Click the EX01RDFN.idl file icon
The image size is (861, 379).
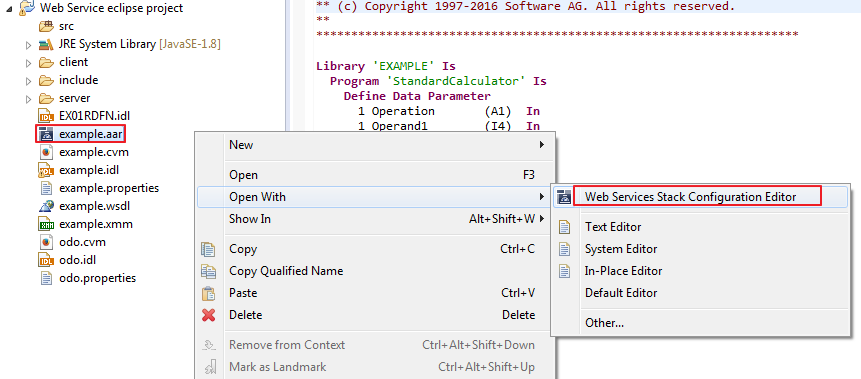pyautogui.click(x=46, y=116)
